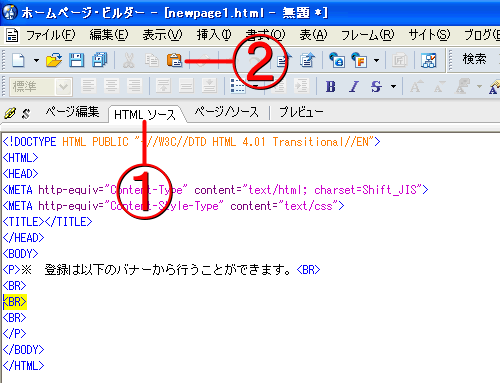Open the 挿入(I) menu

tap(214, 35)
